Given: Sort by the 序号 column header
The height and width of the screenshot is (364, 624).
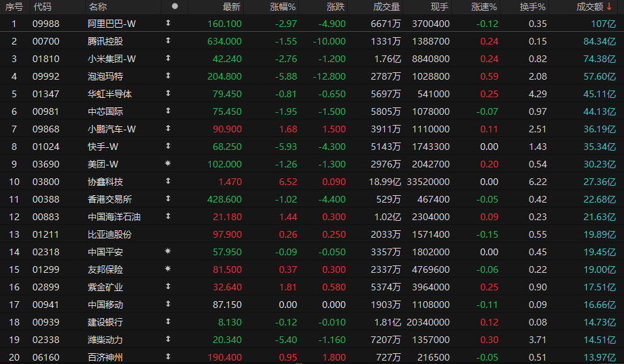Looking at the screenshot, I should [14, 7].
